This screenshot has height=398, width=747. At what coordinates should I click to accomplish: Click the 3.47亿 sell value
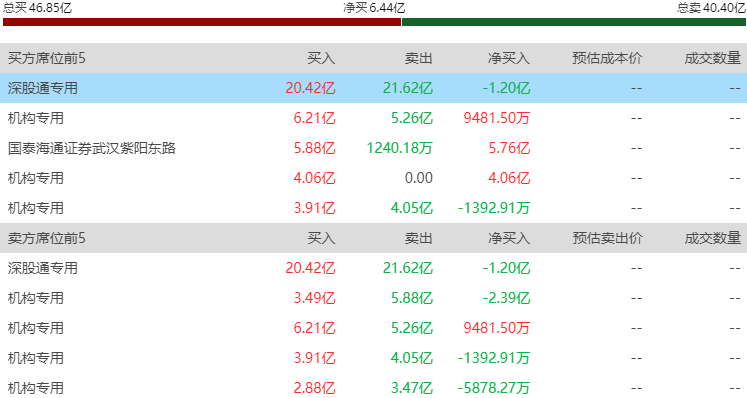pyautogui.click(x=412, y=388)
